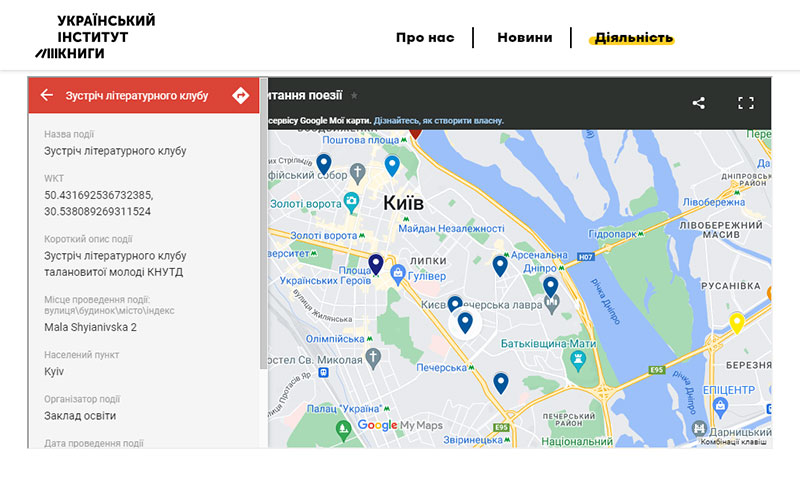Click the info panel vertical scrollbar
800x477 pixels.
(264, 223)
